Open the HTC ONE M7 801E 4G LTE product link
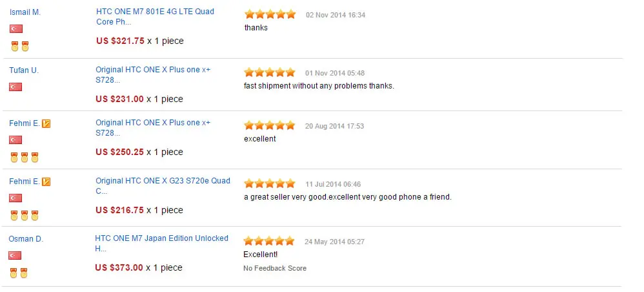 [156, 16]
